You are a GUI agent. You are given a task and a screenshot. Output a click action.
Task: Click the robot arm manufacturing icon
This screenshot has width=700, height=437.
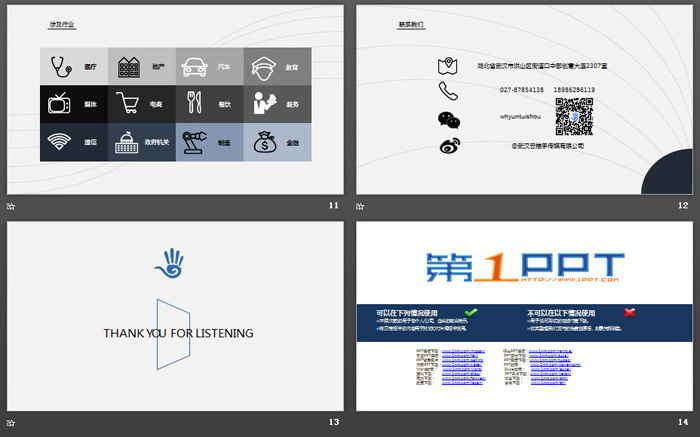pos(196,141)
